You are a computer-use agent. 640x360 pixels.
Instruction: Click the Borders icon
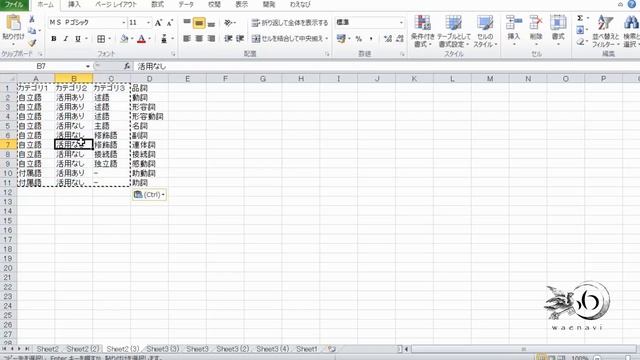click(x=101, y=39)
